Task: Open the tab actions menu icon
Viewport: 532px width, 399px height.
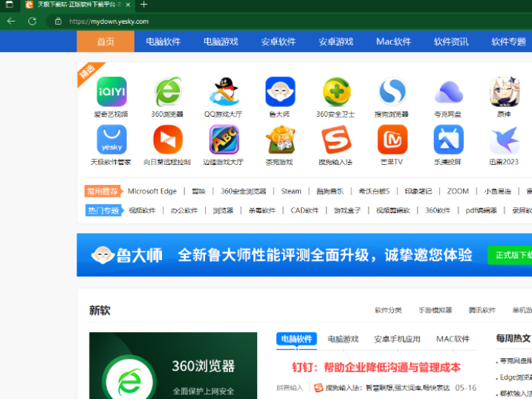Action: pyautogui.click(x=10, y=4)
